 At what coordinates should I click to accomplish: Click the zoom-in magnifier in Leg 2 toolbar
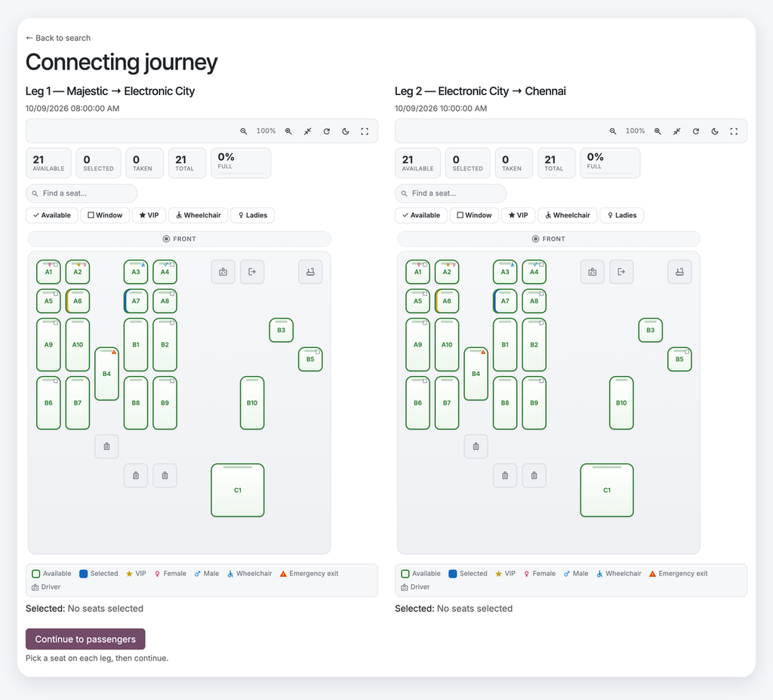[x=658, y=131]
